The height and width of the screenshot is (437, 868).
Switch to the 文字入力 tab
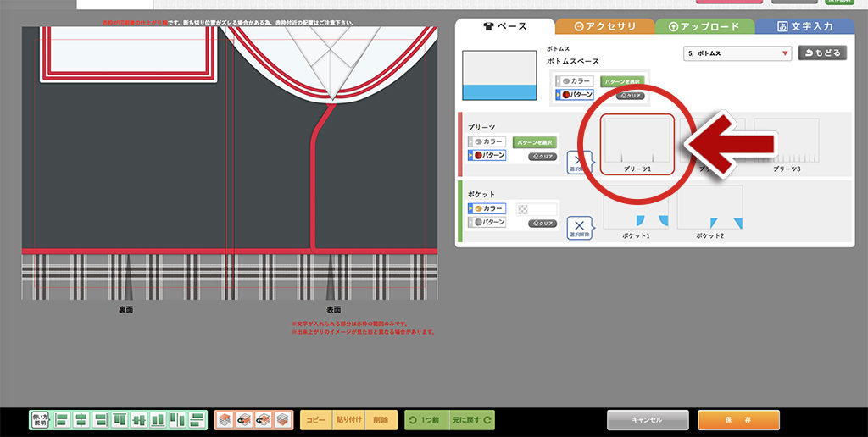[804, 27]
